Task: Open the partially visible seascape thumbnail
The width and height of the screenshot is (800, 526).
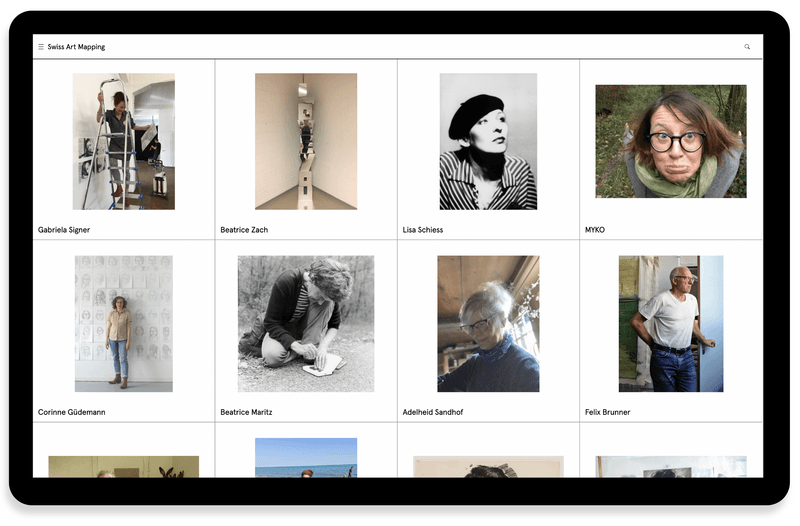Action: point(305,458)
